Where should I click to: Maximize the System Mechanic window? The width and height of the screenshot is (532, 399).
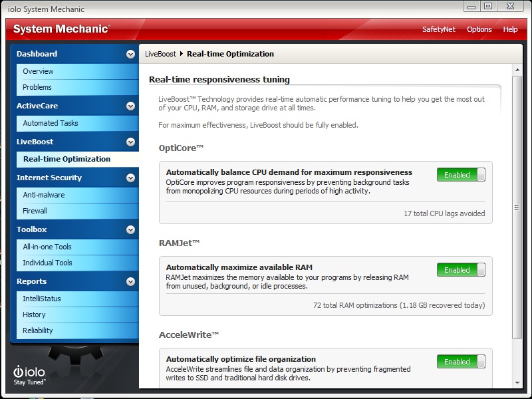(x=488, y=7)
